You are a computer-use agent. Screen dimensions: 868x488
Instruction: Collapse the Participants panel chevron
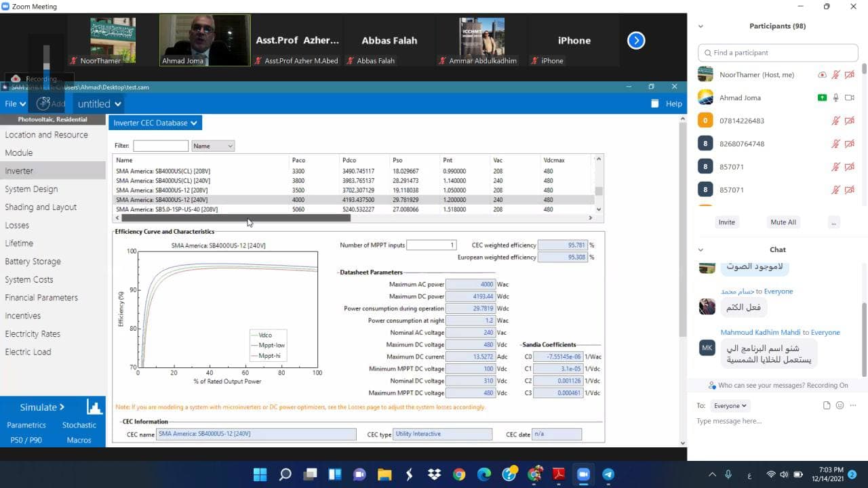click(701, 26)
